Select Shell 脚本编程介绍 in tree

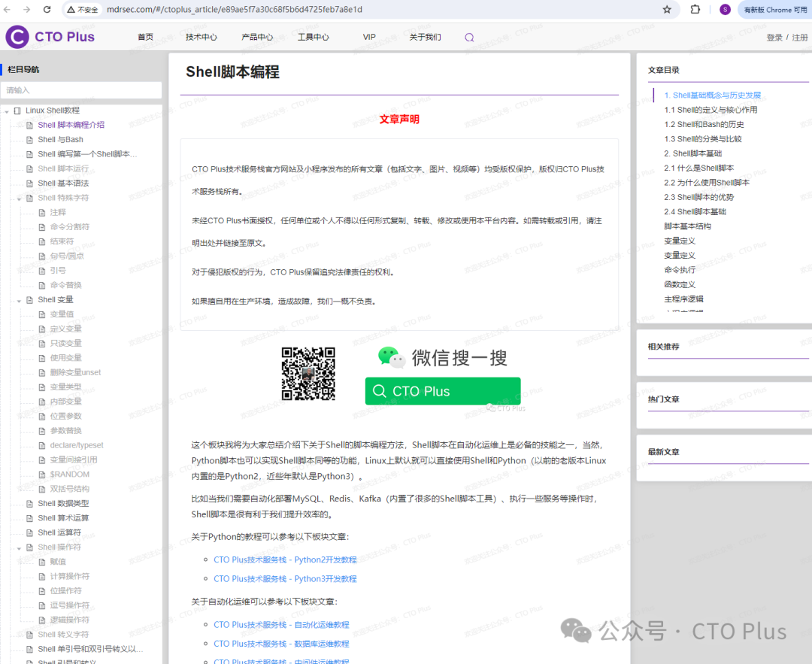point(71,125)
